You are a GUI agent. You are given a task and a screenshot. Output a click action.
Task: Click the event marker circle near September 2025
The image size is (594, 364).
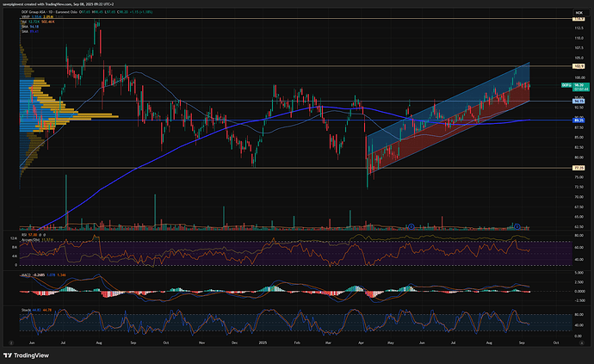[517, 226]
